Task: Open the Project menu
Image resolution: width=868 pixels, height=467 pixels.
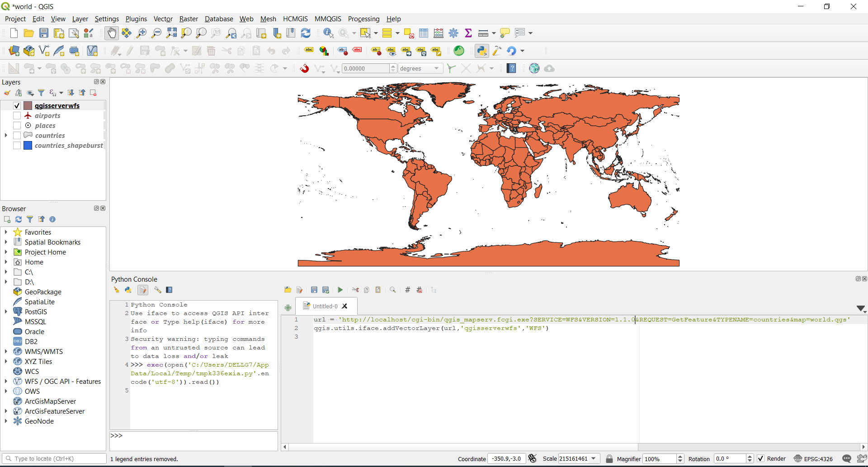Action: 15,19
